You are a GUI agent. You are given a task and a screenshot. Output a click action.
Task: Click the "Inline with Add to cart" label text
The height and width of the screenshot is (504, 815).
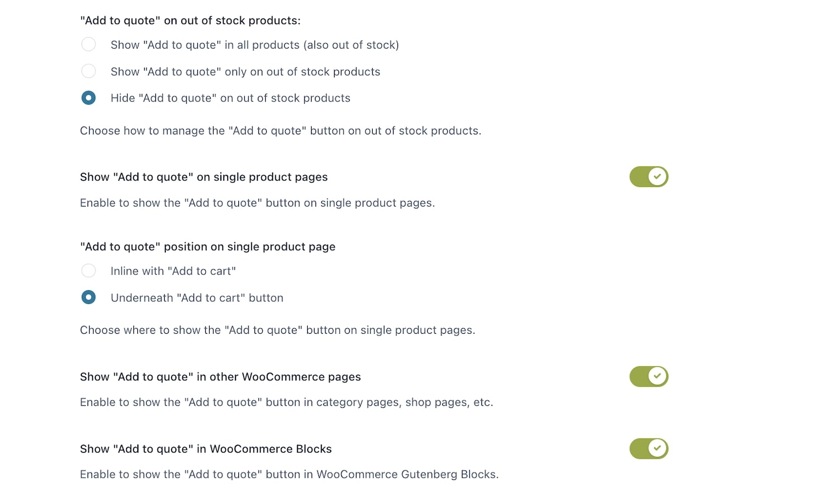pos(173,271)
